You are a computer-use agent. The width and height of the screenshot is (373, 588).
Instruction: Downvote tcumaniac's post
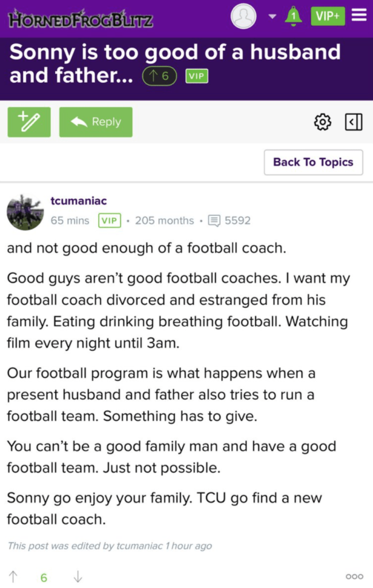[78, 577]
